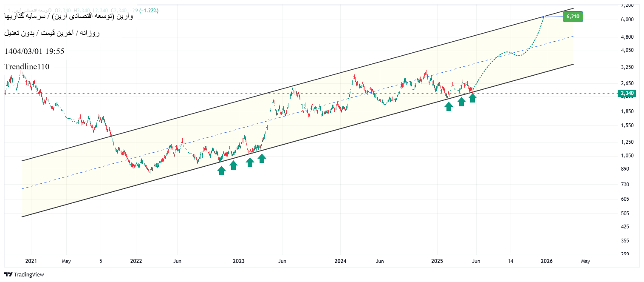
Task: Click the 7,200 level on the price axis
Action: tap(627, 5)
